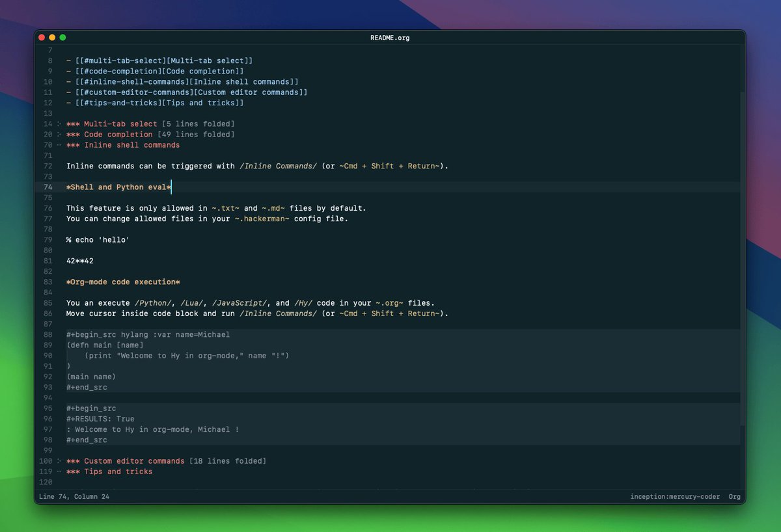Click the line starting 'This feature is only allowed'
The image size is (781, 532).
216,208
